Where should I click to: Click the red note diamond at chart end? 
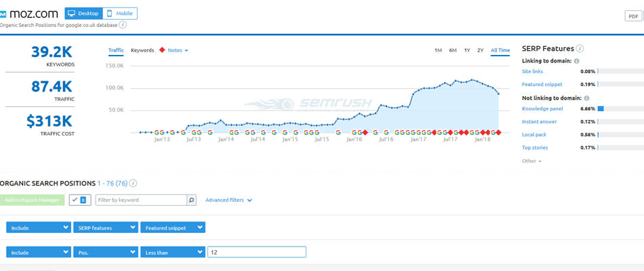point(498,132)
